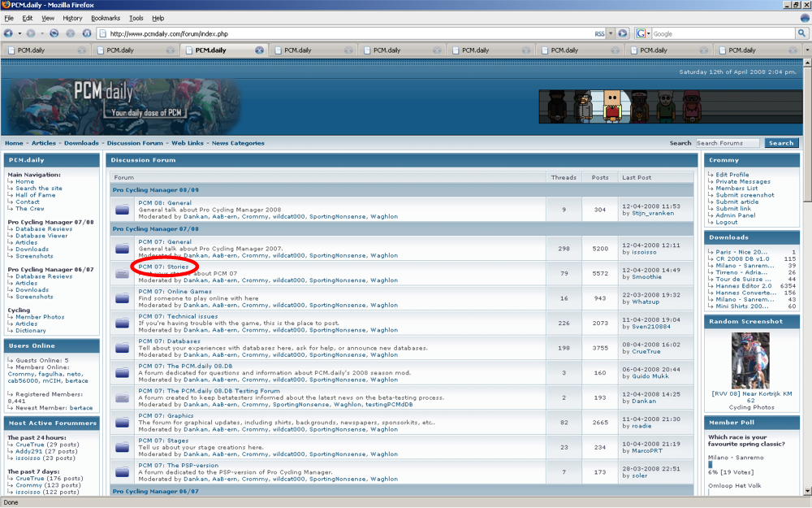This screenshot has width=812, height=508.
Task: Open the back history dropdown arrow
Action: click(19, 33)
